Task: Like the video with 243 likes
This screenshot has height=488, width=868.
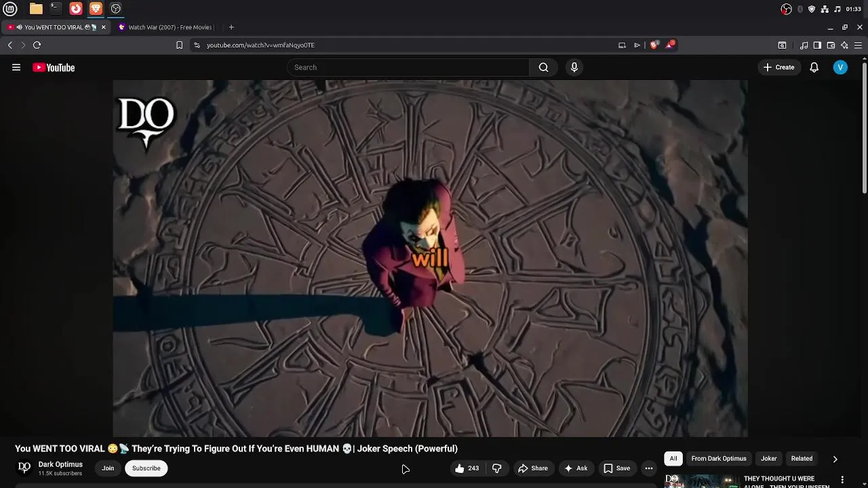Action: point(467,468)
